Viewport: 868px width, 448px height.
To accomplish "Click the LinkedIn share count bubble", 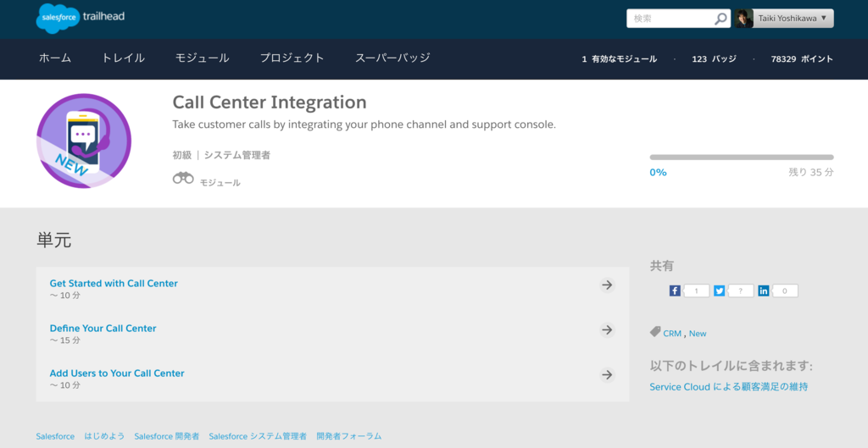I will pyautogui.click(x=785, y=290).
